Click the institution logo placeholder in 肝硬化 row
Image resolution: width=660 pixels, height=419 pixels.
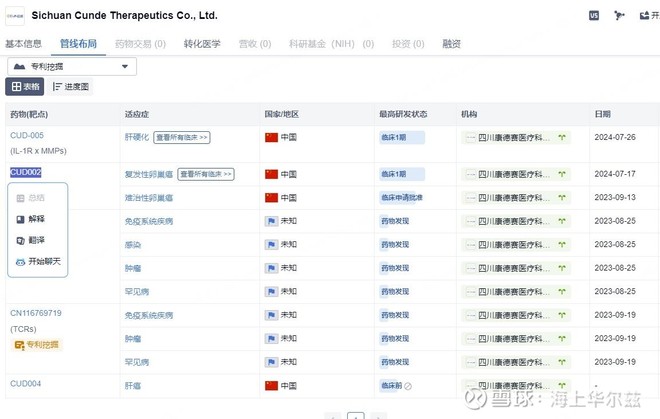click(x=471, y=137)
